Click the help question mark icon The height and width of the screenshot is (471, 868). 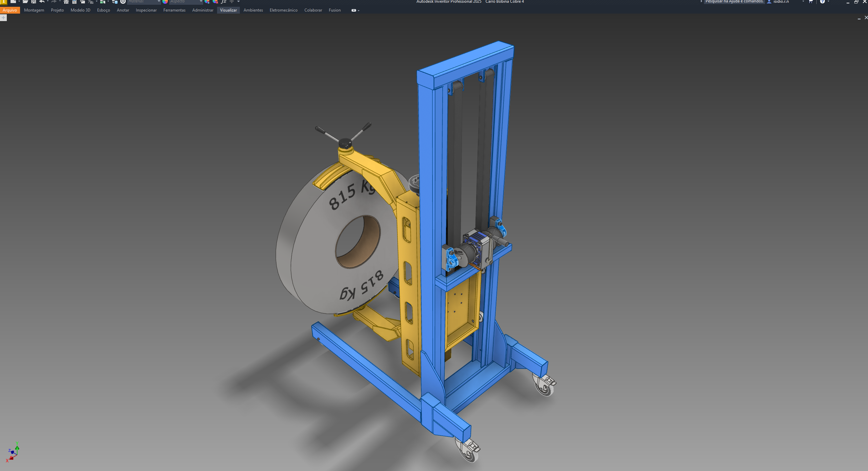[822, 1]
